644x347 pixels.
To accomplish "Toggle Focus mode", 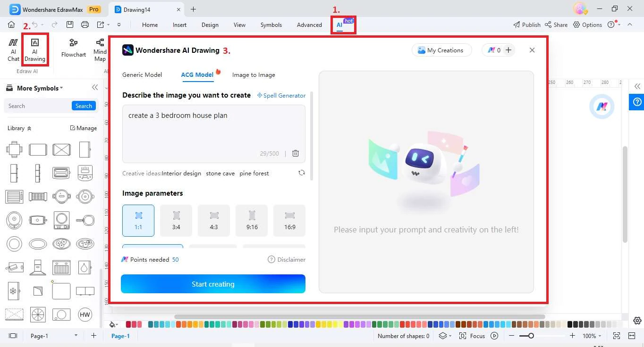I will (x=472, y=336).
